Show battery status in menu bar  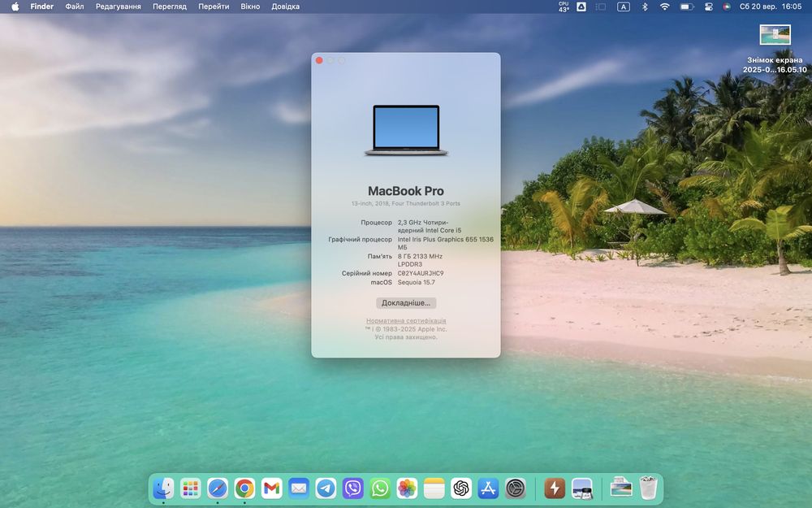pyautogui.click(x=687, y=7)
